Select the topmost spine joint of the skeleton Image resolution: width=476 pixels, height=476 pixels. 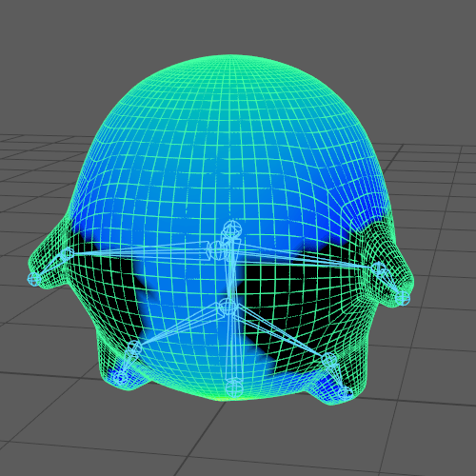(232, 228)
